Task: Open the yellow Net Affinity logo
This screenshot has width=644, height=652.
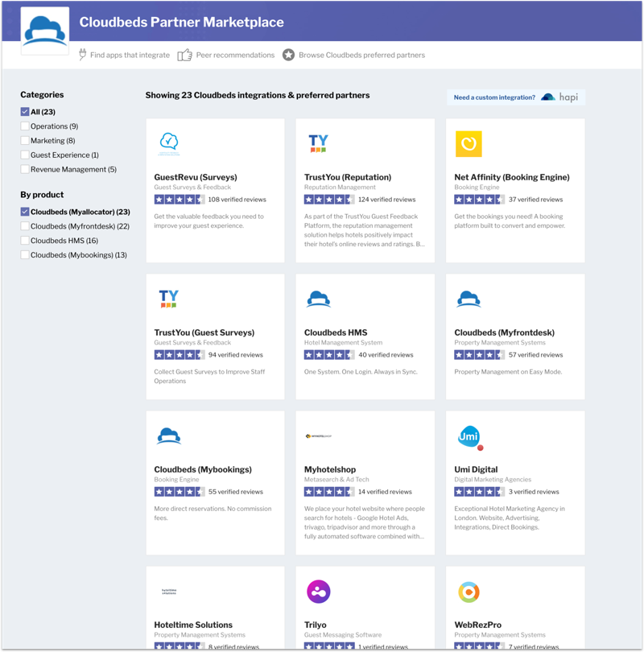Action: tap(469, 144)
